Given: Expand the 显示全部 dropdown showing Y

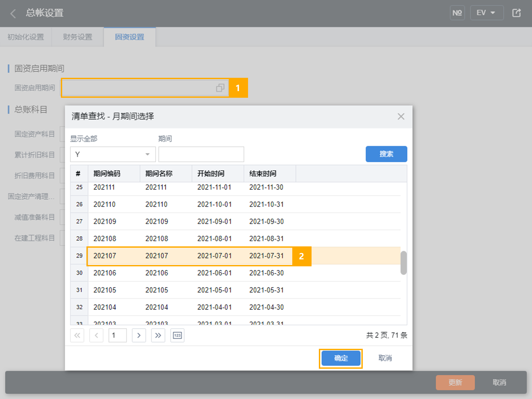Looking at the screenshot, I should pyautogui.click(x=113, y=154).
